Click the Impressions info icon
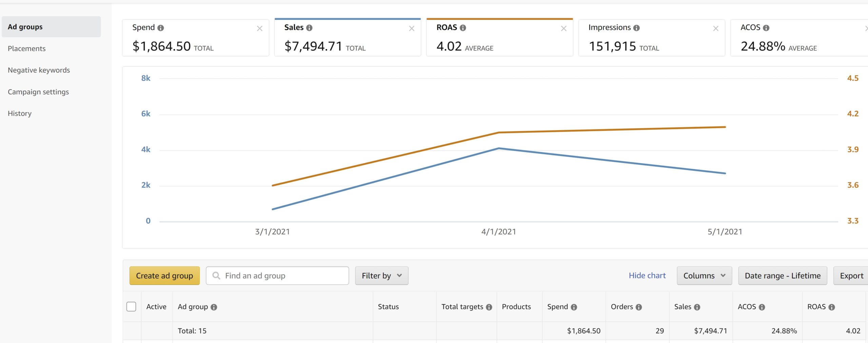 [636, 28]
